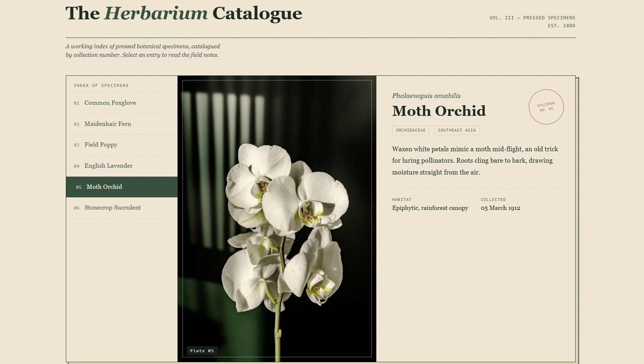Click the Specimen No. 05 stamp
This screenshot has width=644, height=364.
coord(546,107)
